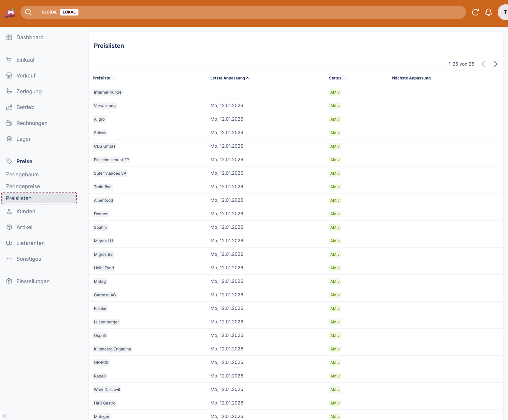The height and width of the screenshot is (420, 508).
Task: Click the refresh icon in header
Action: (x=475, y=12)
